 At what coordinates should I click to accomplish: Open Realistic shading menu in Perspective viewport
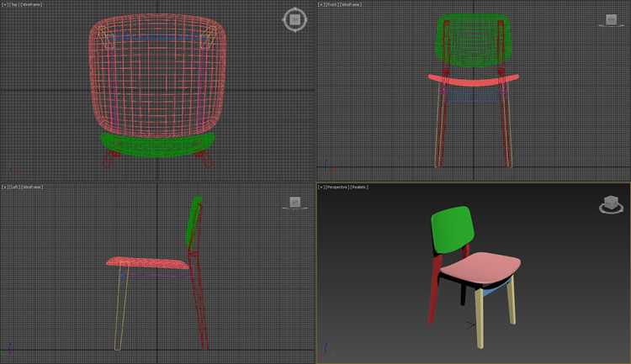click(359, 187)
